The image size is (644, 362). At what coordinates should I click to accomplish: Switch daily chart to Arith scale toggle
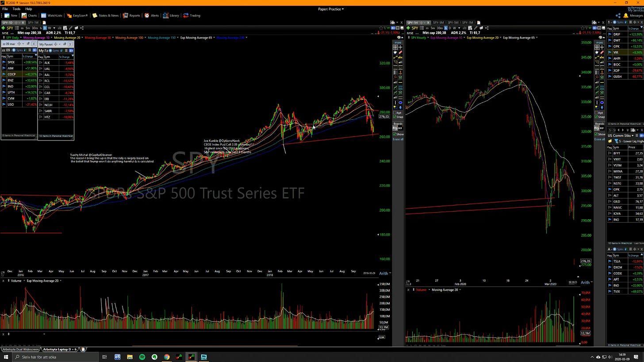(x=383, y=273)
